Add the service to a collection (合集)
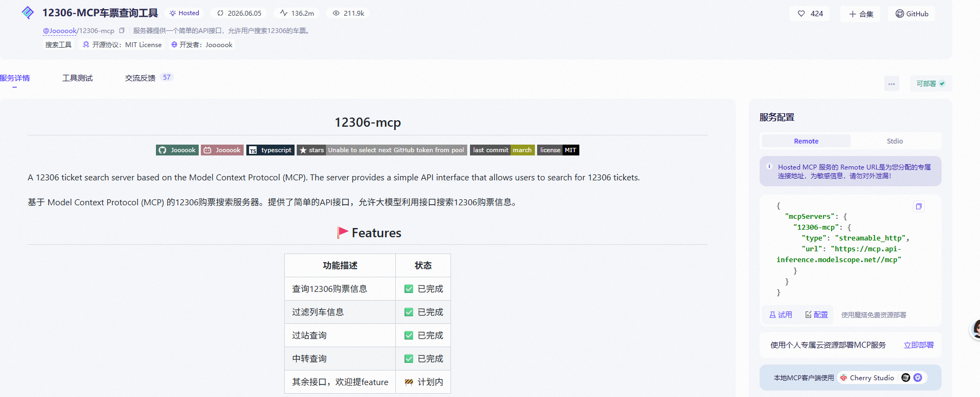980x397 pixels. 861,14
